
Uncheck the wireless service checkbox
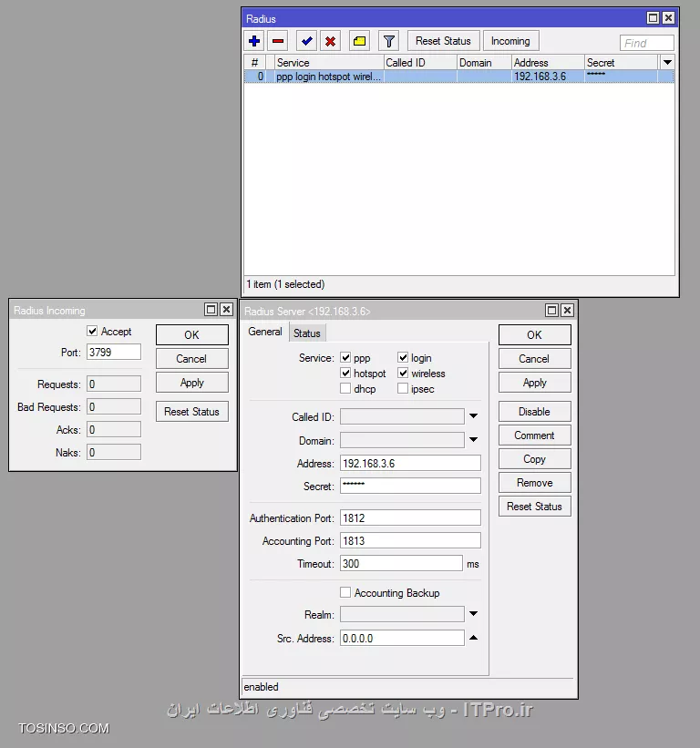tap(403, 373)
